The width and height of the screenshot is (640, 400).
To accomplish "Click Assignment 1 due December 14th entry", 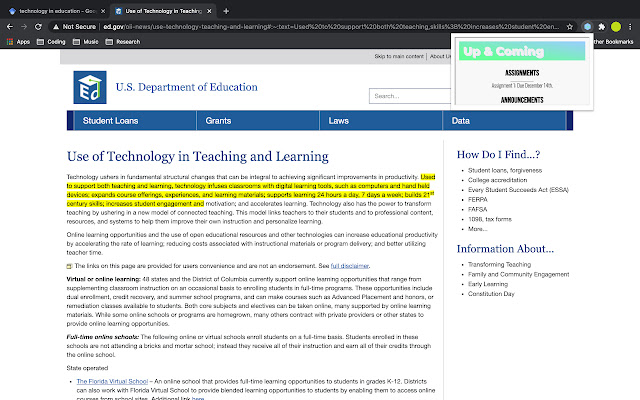I will coord(522,85).
